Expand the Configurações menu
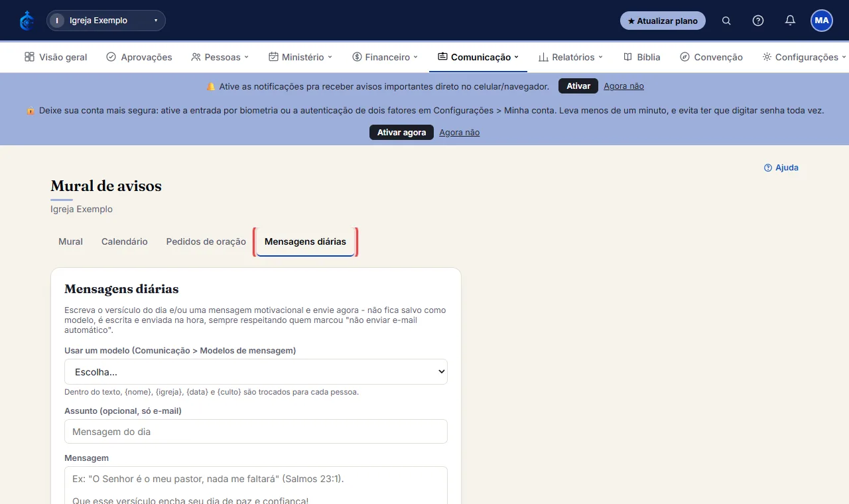 pyautogui.click(x=805, y=57)
